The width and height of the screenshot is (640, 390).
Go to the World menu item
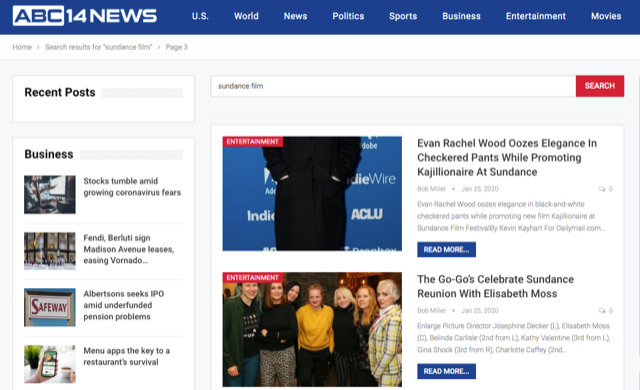(246, 16)
